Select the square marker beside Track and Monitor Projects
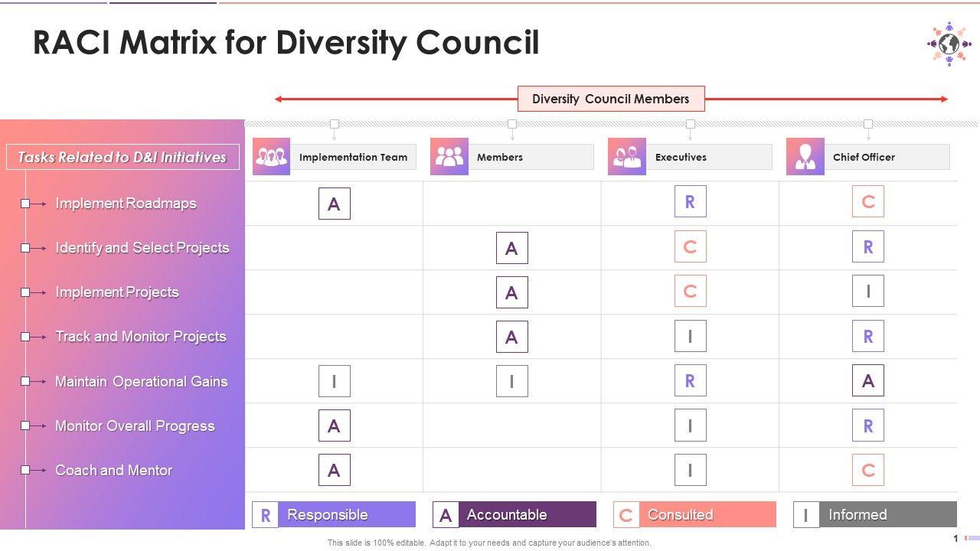This screenshot has width=980, height=551. [25, 337]
